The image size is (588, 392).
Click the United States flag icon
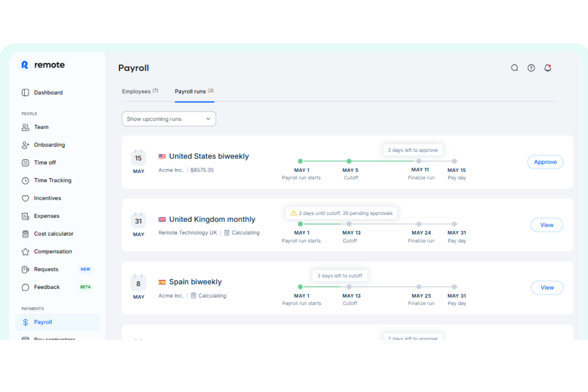[x=162, y=156]
